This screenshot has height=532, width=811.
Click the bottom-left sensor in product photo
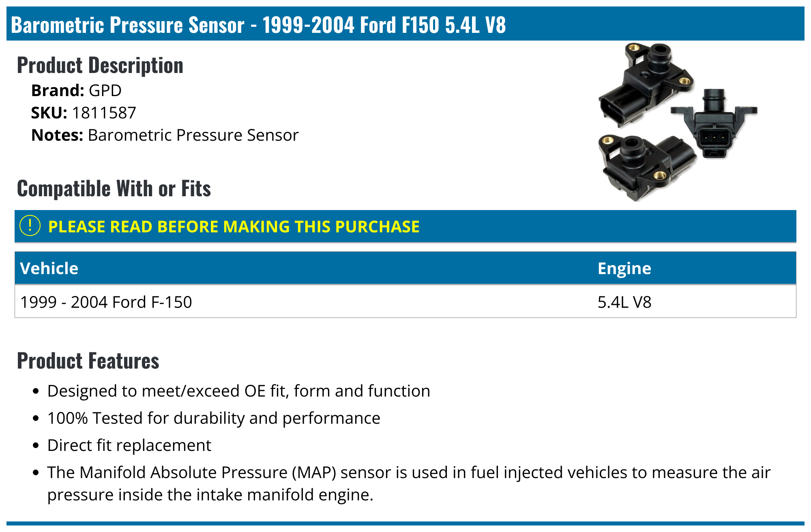click(x=645, y=166)
